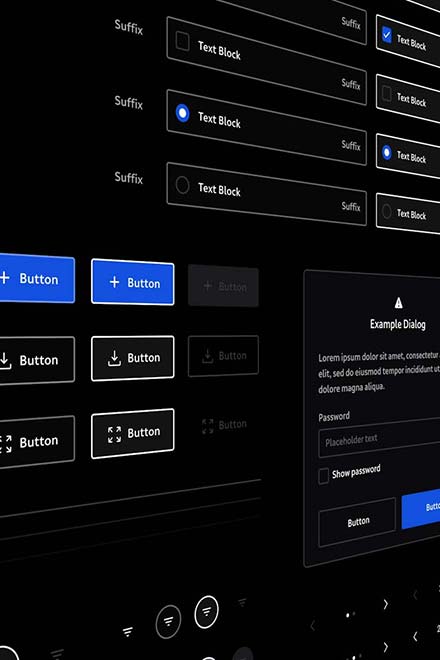This screenshot has height=660, width=440.
Task: Click the Lorem ipsum paragraph in the dialog
Action: click(x=379, y=372)
